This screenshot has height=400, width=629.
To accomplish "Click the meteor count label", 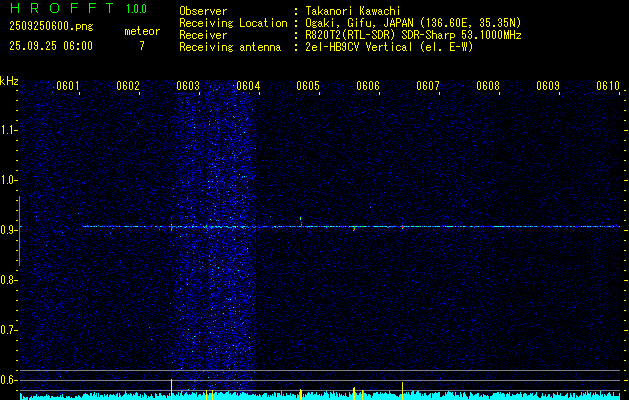I will [142, 31].
